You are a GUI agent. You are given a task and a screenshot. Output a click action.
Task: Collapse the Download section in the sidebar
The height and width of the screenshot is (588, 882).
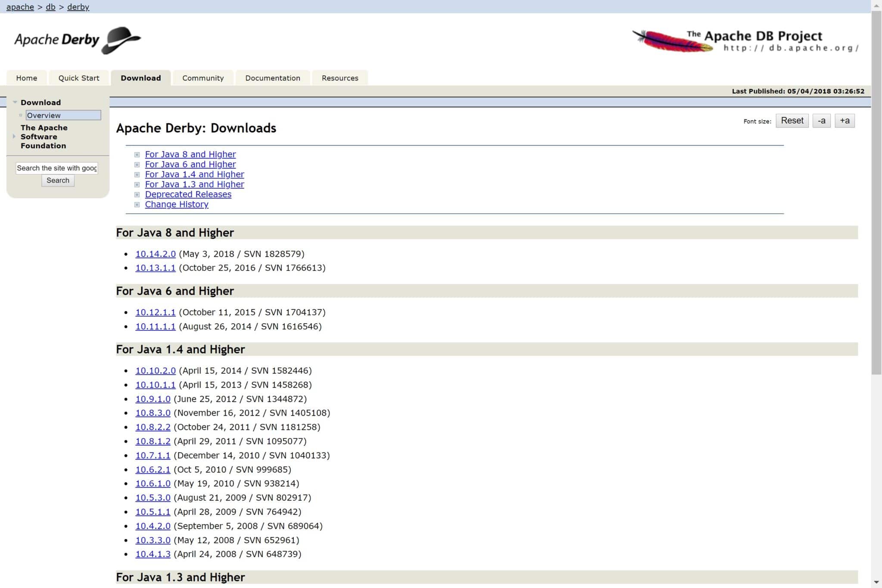click(x=15, y=102)
